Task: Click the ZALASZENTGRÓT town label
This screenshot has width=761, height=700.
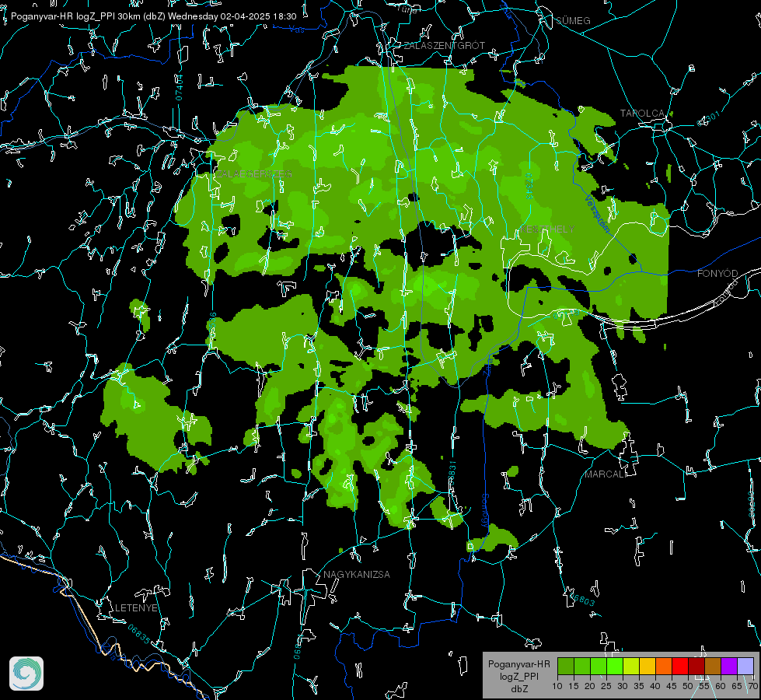Action: pos(445,46)
